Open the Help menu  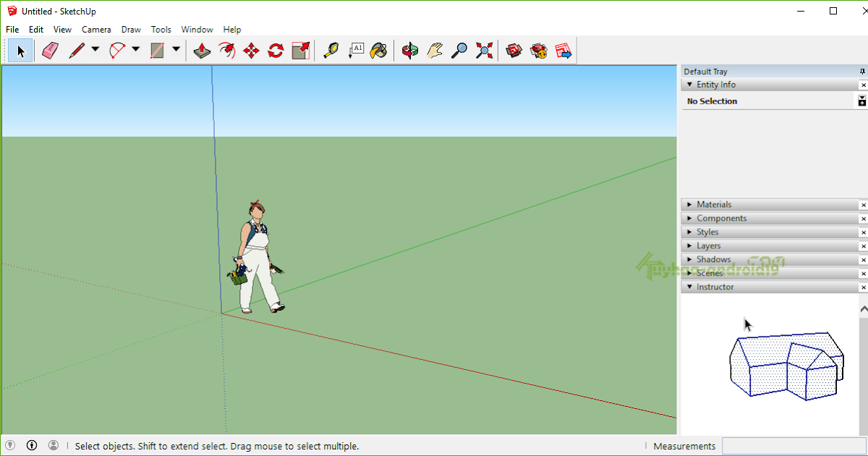[232, 30]
